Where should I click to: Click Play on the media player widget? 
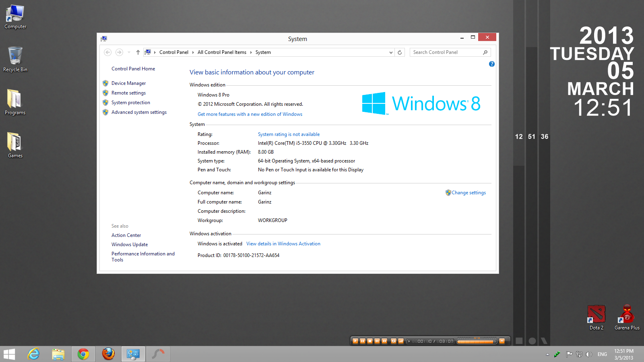point(355,341)
